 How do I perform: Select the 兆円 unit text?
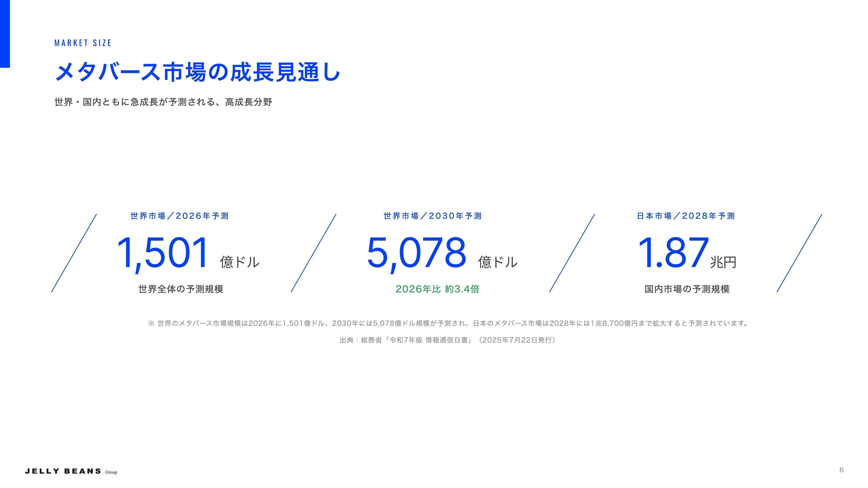(x=723, y=262)
